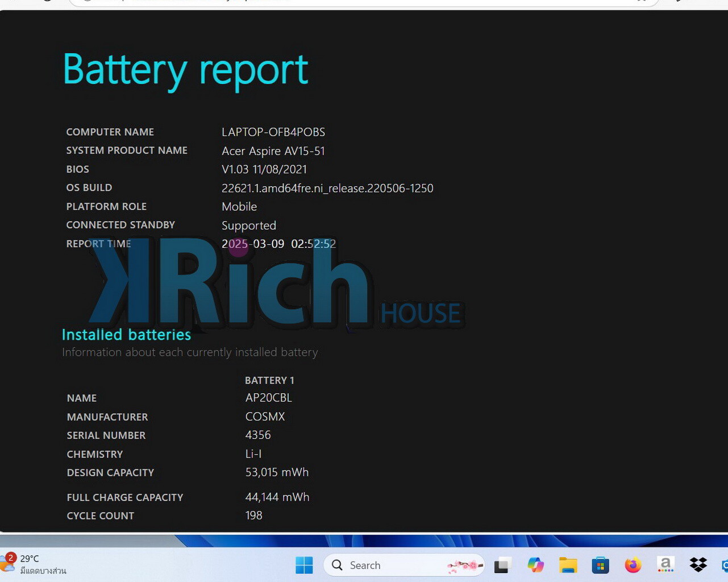
Task: Click the cycle count value '198'
Action: point(254,516)
